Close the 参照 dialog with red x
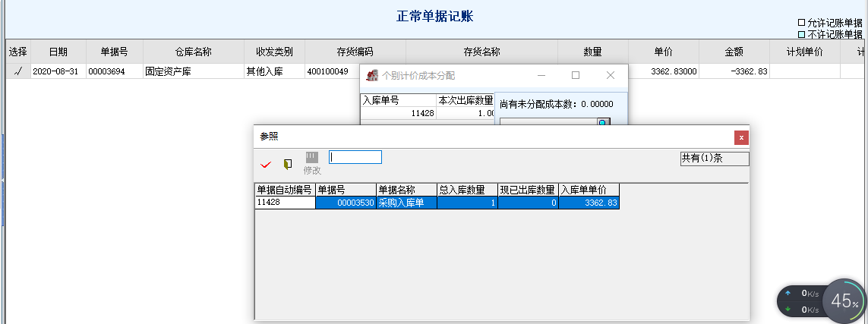Screen dimensions: 868x324 [742, 137]
